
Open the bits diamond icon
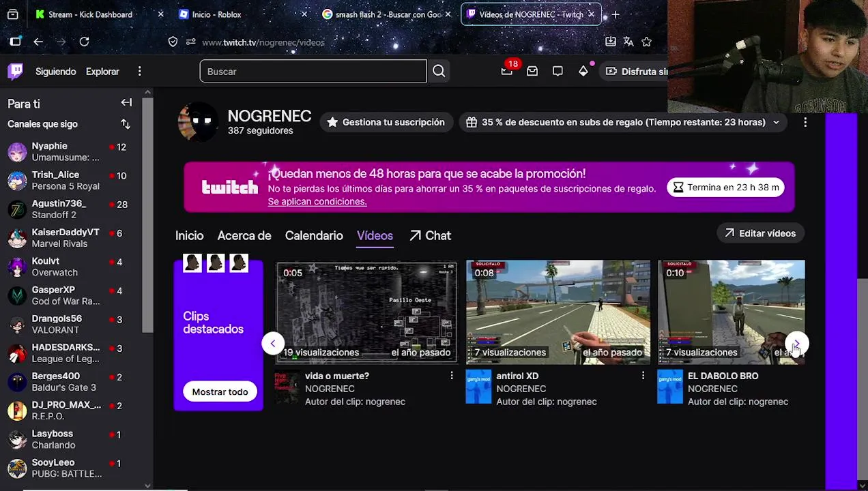[x=583, y=72]
